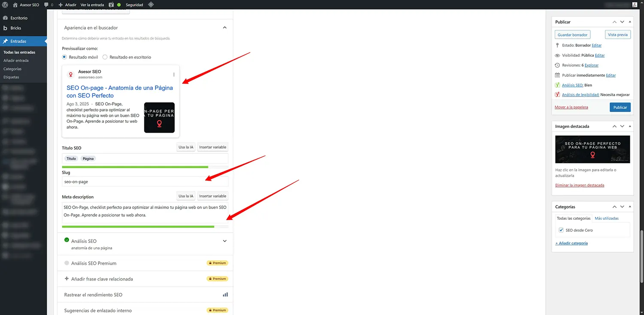Select Resultado en escritorio radio option
644x315 pixels.
click(105, 57)
